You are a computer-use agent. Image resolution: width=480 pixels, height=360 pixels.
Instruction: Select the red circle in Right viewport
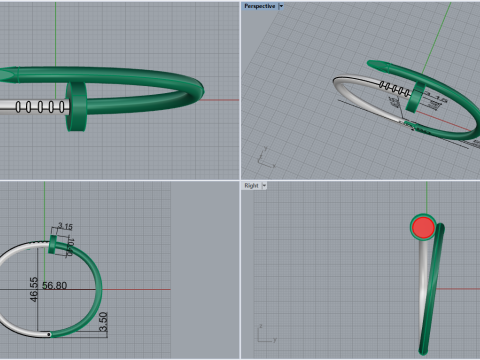(423, 227)
